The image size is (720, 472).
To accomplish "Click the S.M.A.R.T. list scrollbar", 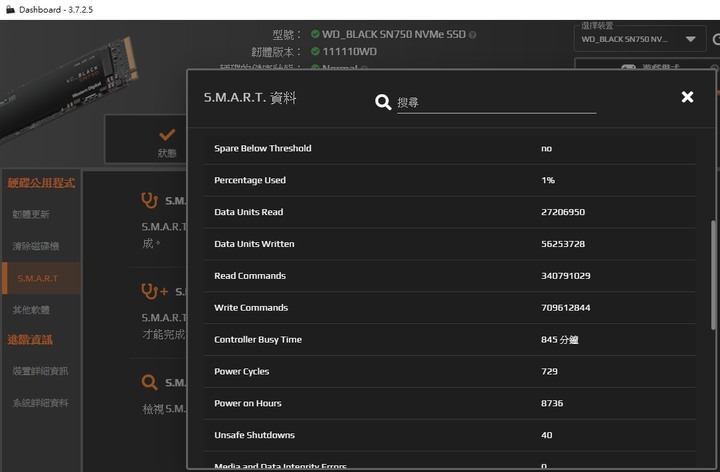I will (713, 275).
